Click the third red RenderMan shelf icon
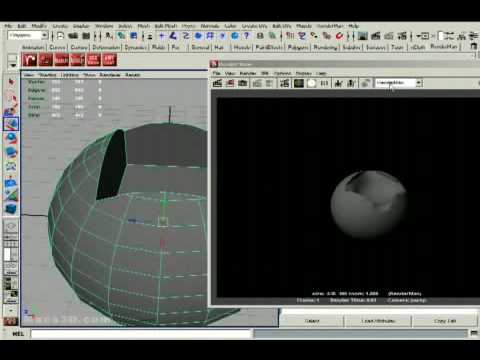Viewport: 480px width, 360px height. [61, 60]
